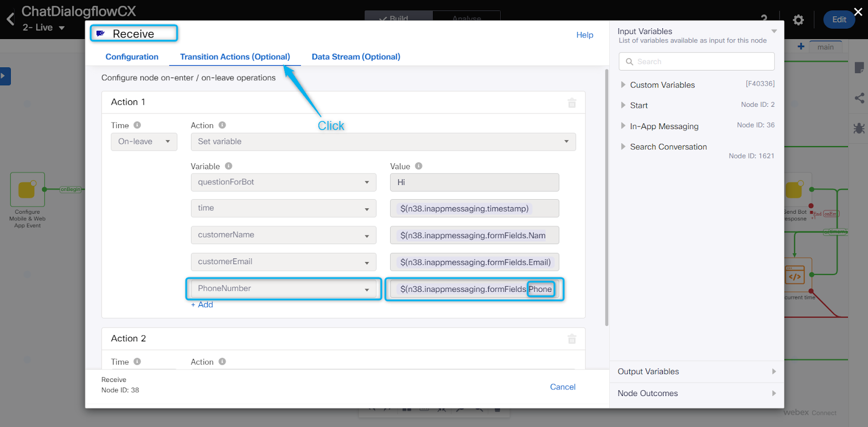Delete Action 1 using its trash icon
Viewport: 868px width, 427px height.
(572, 103)
